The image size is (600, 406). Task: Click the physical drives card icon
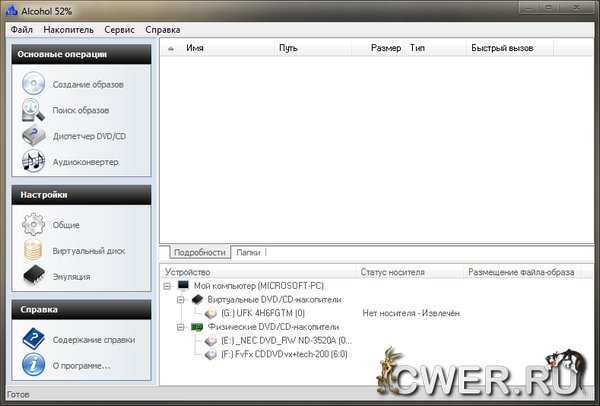coord(197,327)
